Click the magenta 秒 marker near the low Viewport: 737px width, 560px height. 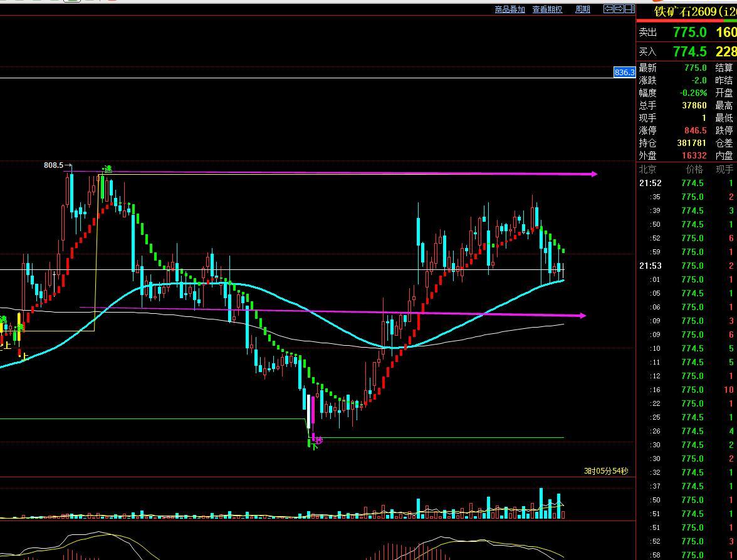tap(319, 440)
